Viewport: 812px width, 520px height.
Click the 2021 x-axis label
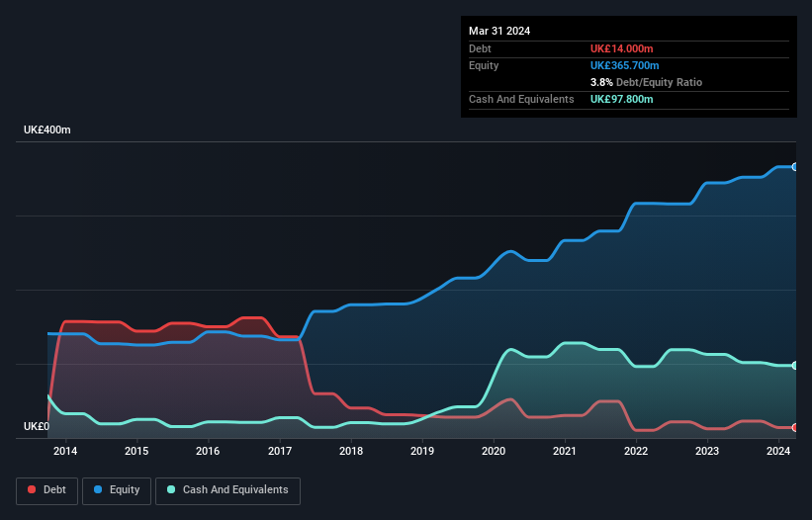point(565,451)
